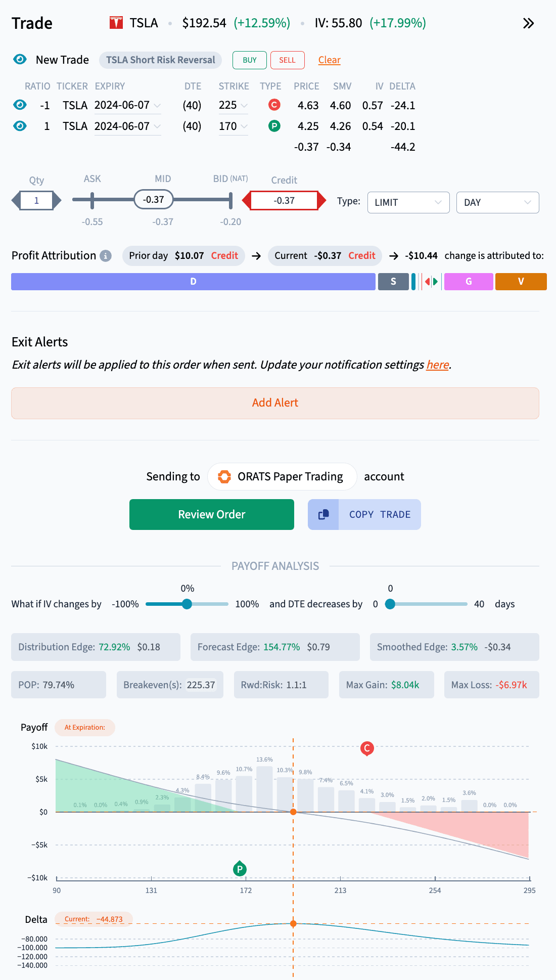Select the ORATS Paper Trading account
The image size is (556, 980).
(x=282, y=477)
